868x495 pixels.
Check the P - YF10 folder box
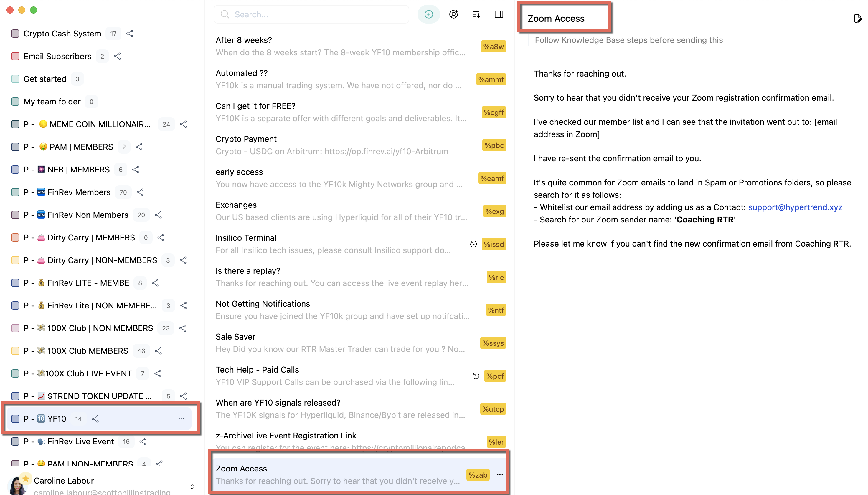[x=15, y=419]
